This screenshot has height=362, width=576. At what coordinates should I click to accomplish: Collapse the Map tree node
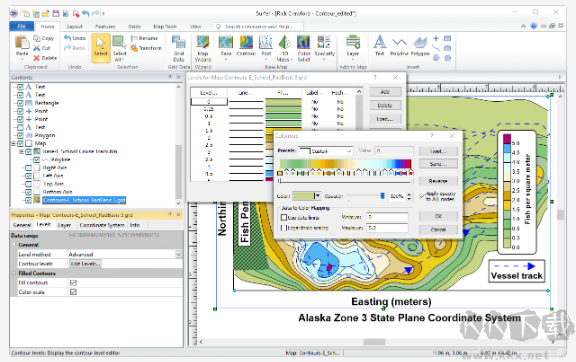click(x=13, y=143)
